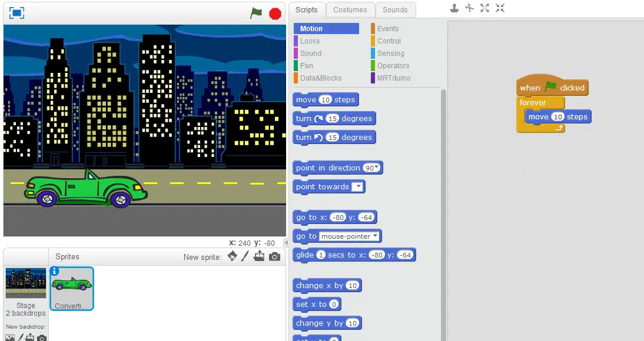Click when flag clicked hat block

[x=552, y=86]
